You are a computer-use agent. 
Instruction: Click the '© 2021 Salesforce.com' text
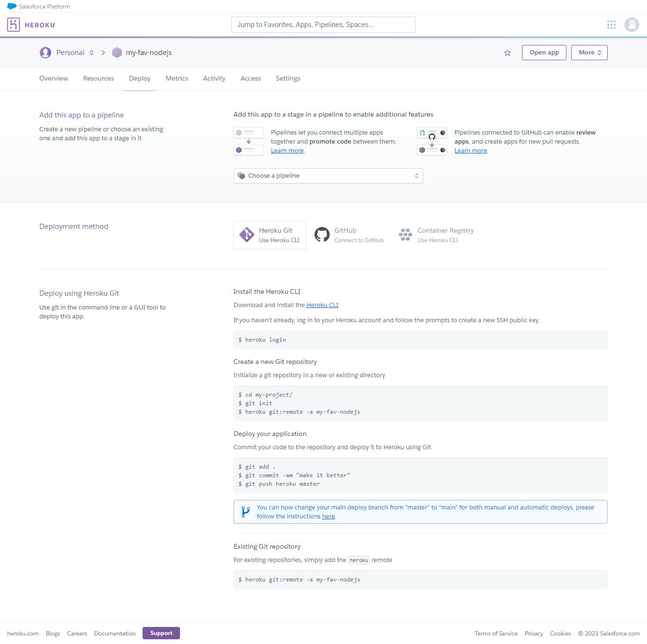point(609,634)
